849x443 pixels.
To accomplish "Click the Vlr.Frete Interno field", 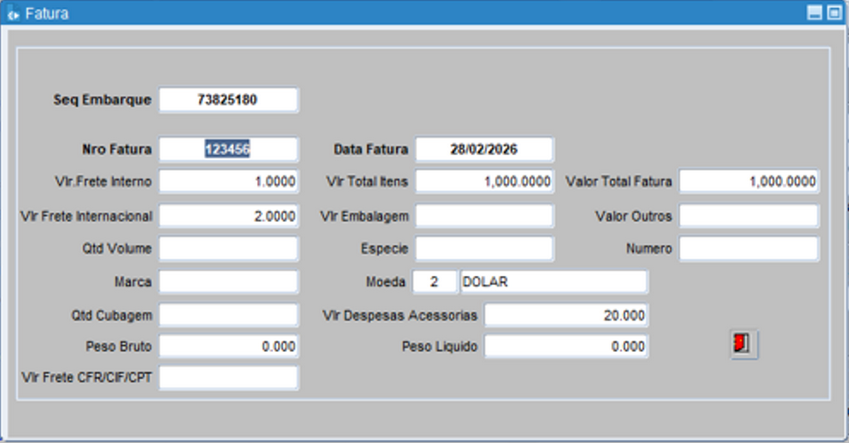I will [x=228, y=182].
